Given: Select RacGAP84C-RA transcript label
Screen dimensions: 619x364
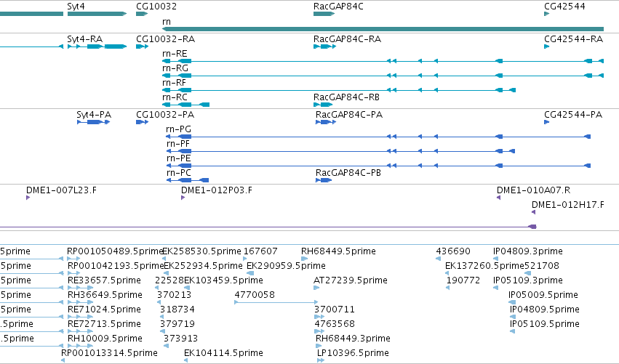Looking at the screenshot, I should [x=347, y=39].
